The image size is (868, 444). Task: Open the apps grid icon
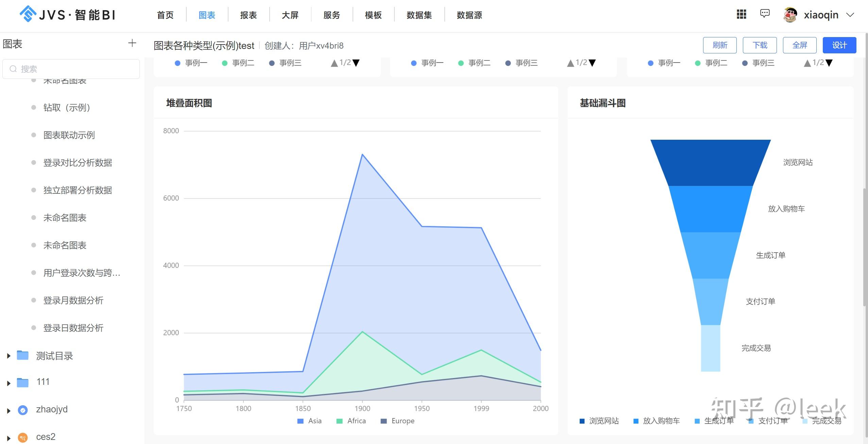pyautogui.click(x=741, y=14)
